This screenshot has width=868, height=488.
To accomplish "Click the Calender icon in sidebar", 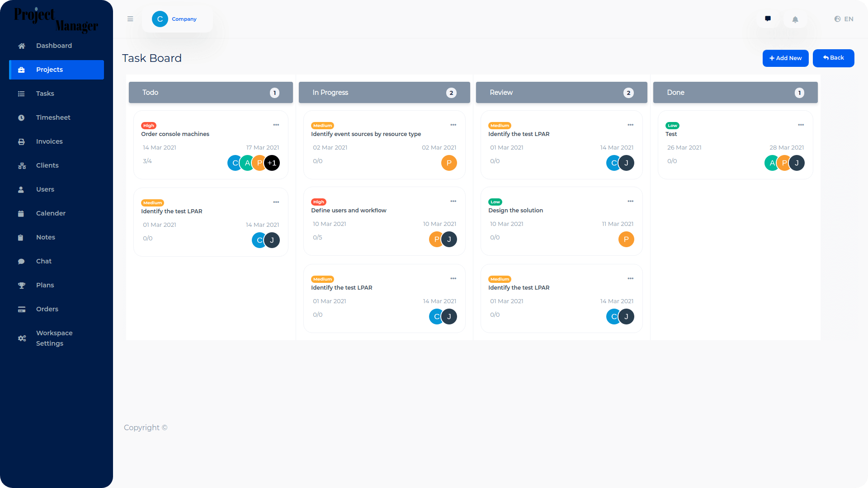I will (x=21, y=214).
